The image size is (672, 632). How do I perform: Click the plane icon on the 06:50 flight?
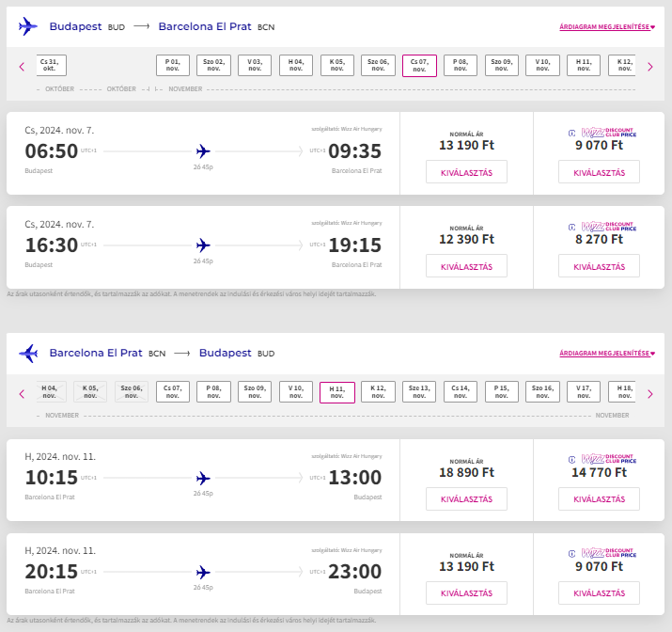pos(203,151)
